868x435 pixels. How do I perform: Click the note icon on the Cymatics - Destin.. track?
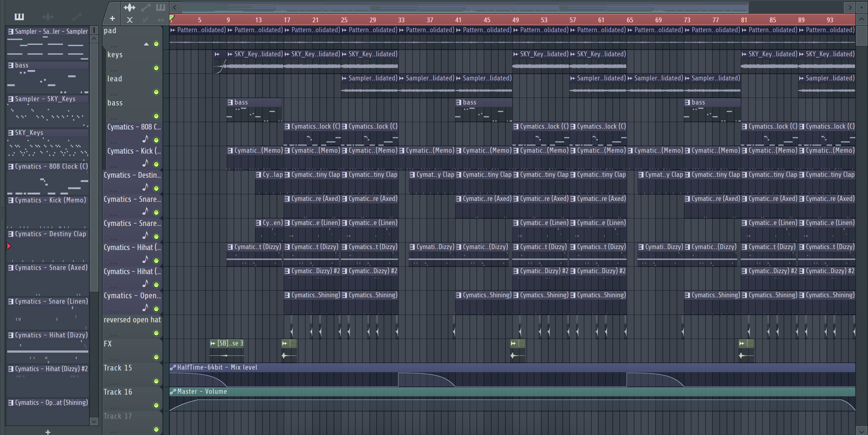pos(145,187)
